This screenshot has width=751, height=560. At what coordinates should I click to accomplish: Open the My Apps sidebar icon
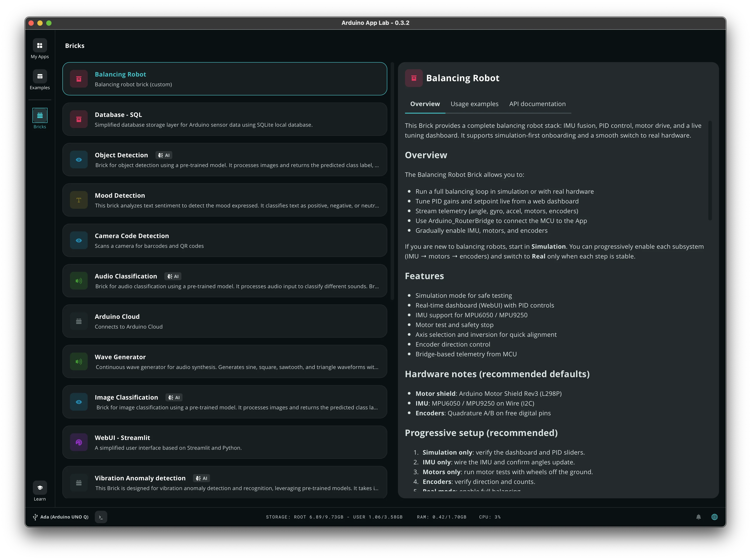(x=40, y=45)
